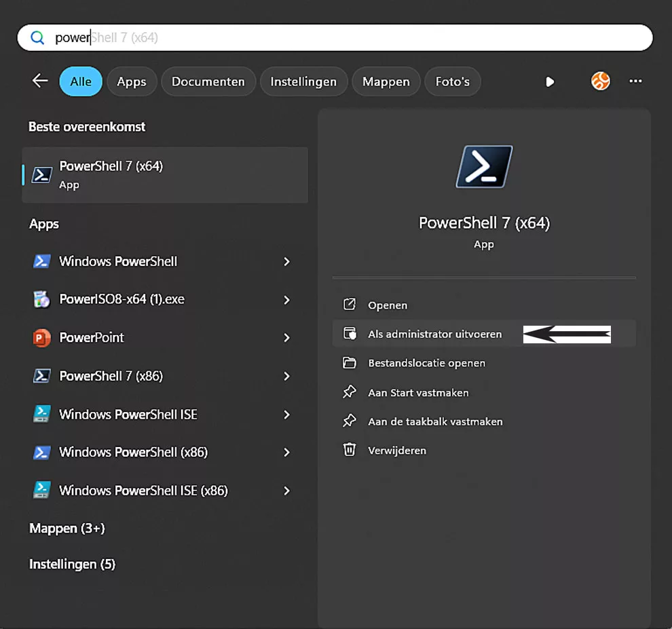Choose Verwijderen to uninstall the app
Image resolution: width=672 pixels, height=629 pixels.
click(484, 451)
